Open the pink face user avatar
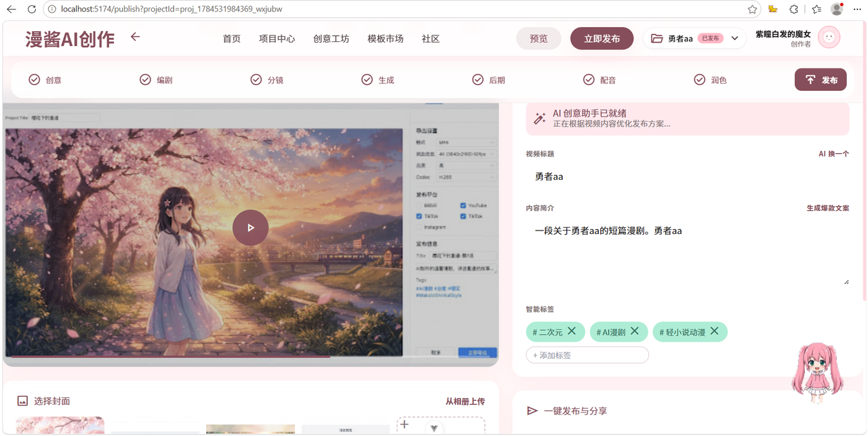This screenshot has height=436, width=868. (x=829, y=37)
